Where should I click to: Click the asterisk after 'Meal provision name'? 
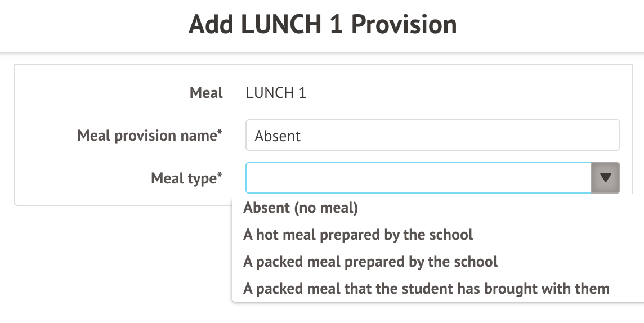tap(220, 133)
